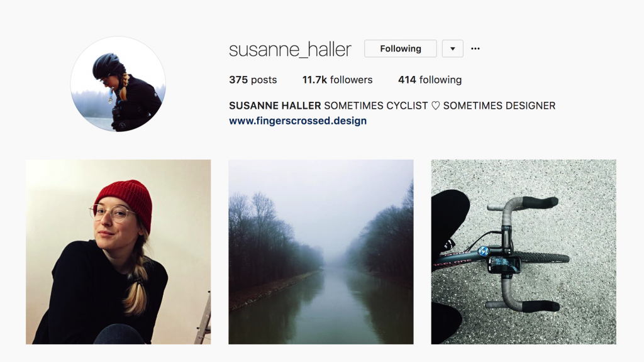View the 11.7k followers list
644x362 pixels.
click(337, 80)
